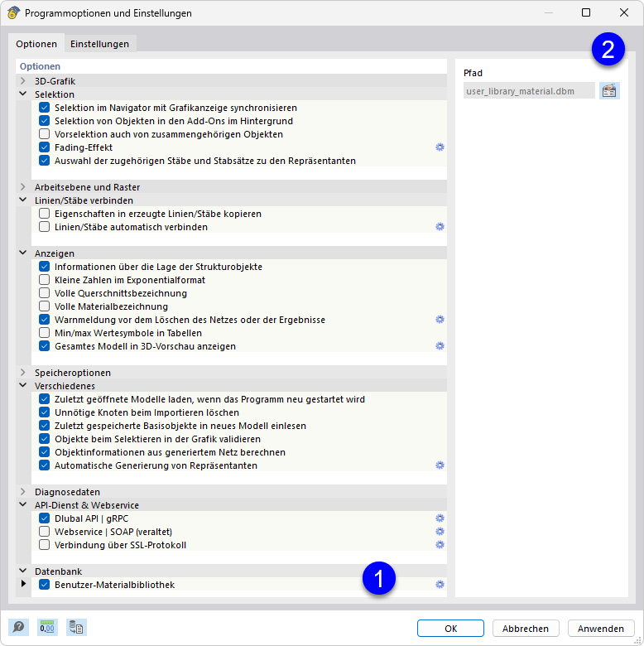644x646 pixels.
Task: Maximize the Programmoptionen window
Action: click(586, 12)
